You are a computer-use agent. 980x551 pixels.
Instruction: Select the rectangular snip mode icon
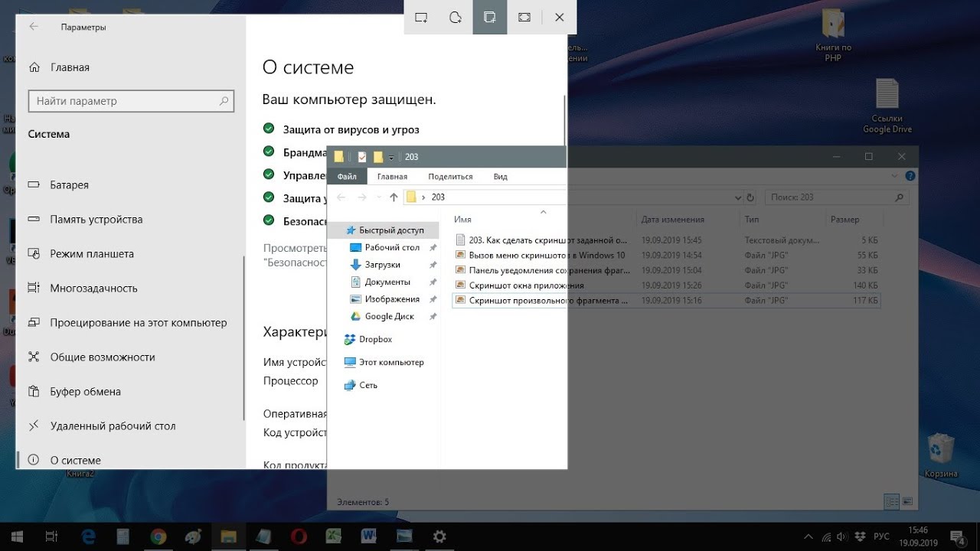(421, 18)
